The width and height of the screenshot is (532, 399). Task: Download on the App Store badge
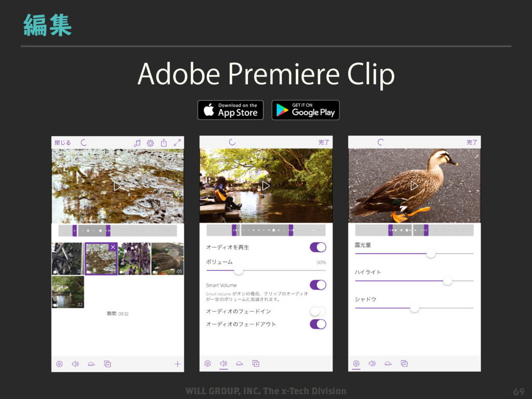(230, 110)
